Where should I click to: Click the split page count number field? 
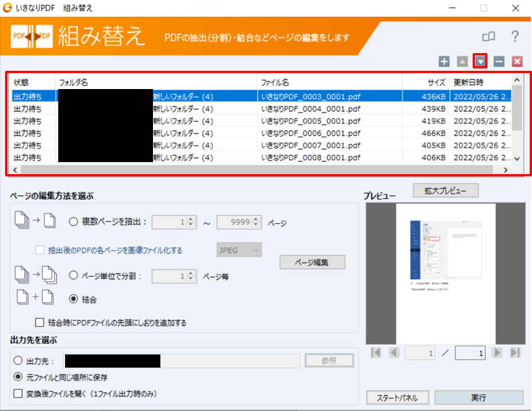(x=170, y=276)
